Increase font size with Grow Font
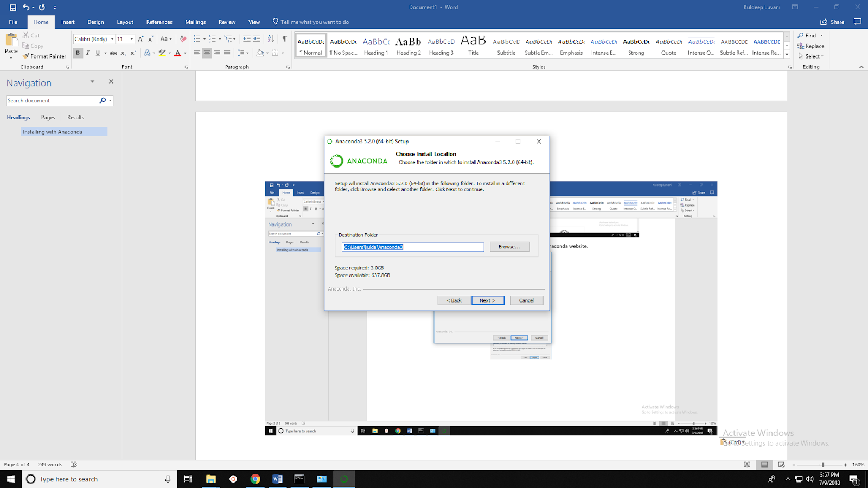 point(141,39)
